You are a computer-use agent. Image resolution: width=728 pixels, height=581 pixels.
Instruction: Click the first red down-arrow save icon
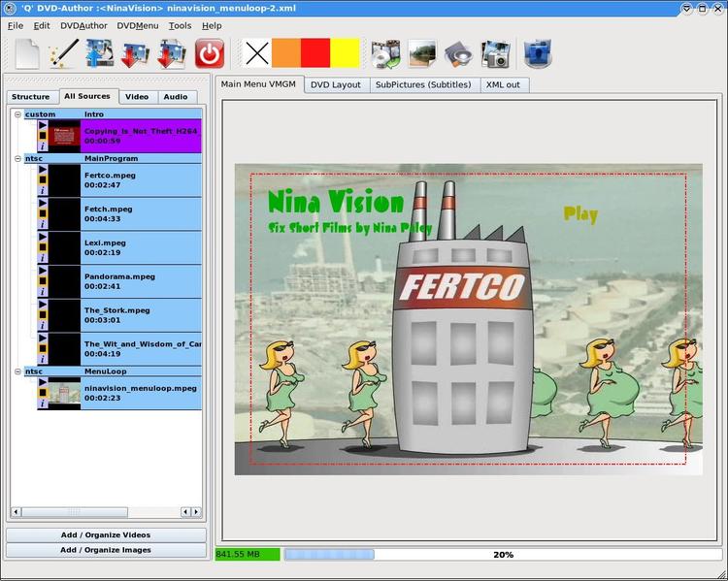(135, 54)
